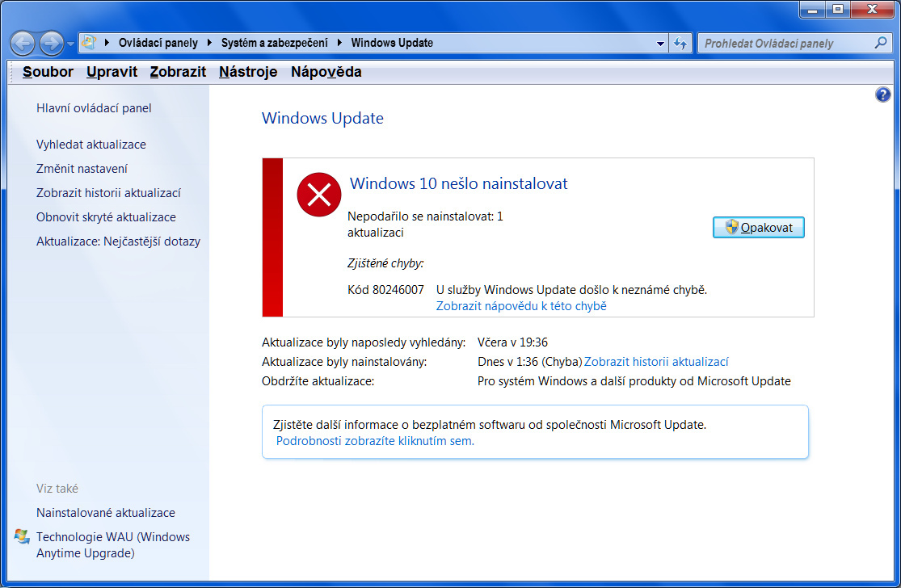Screen dimensions: 901x588
Task: Maximize the Windows Update window
Action: click(x=838, y=9)
